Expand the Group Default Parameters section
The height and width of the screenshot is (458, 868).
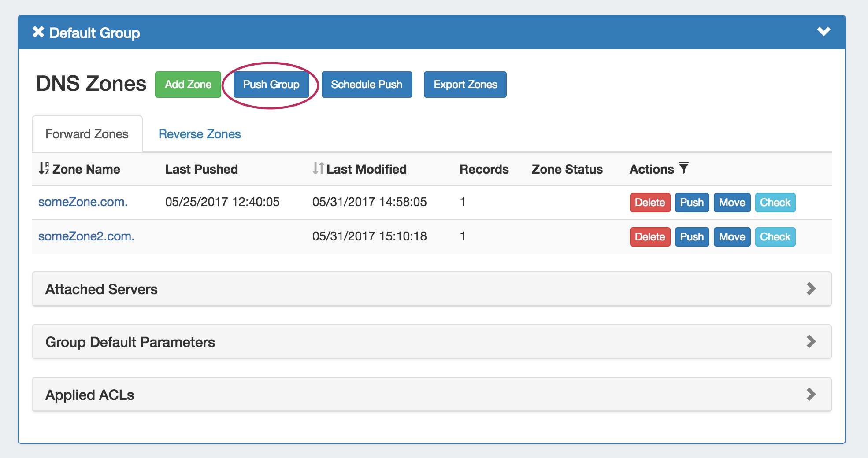(811, 342)
